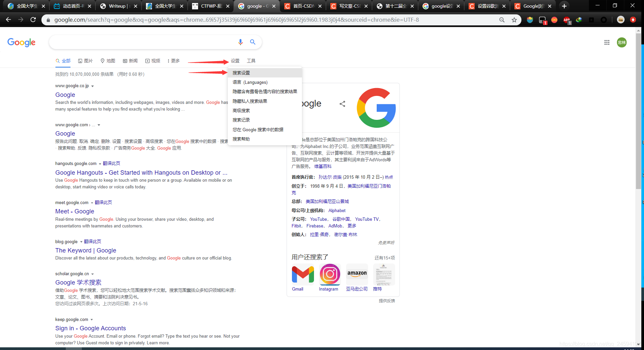This screenshot has height=350, width=644.
Task: Click the Google logo on the results page
Action: 21,42
